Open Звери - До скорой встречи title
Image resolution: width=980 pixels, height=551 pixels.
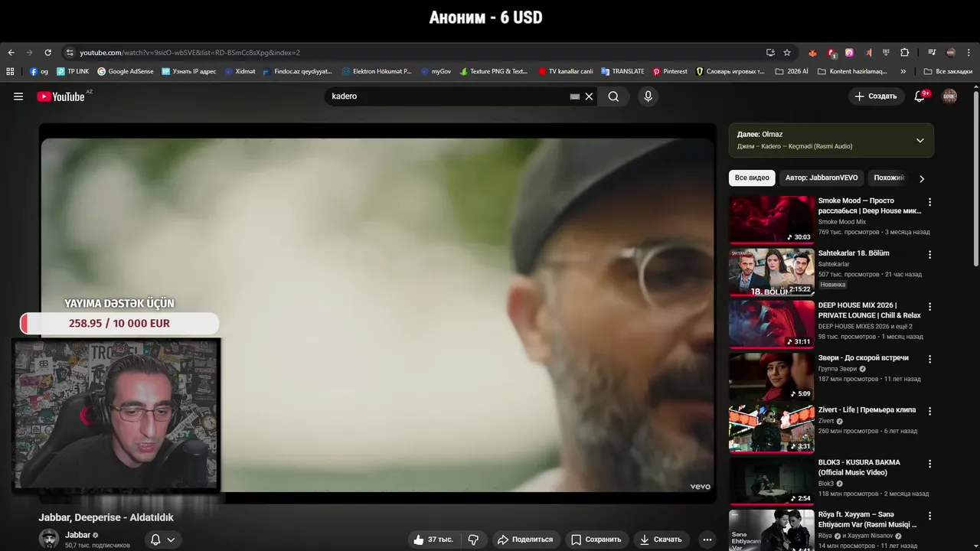864,357
